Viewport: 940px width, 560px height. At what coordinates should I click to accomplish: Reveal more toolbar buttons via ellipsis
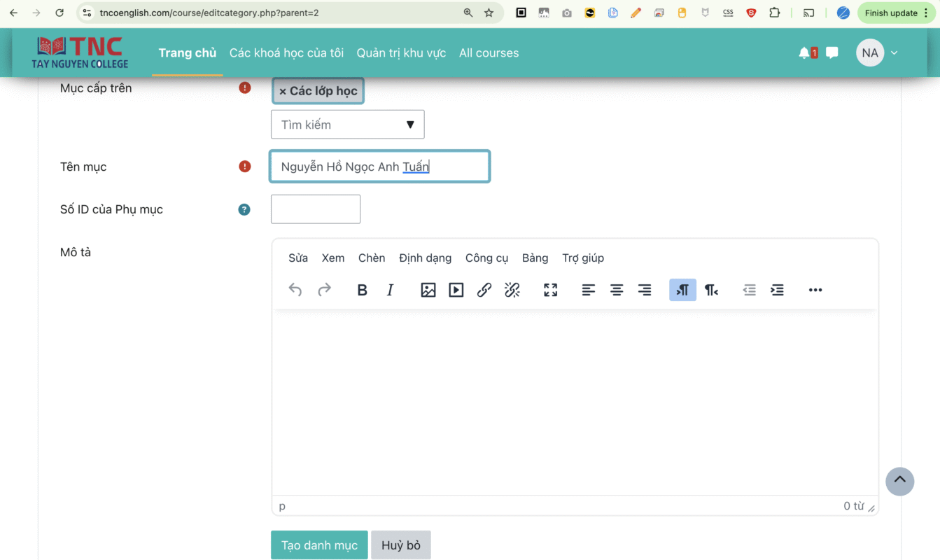click(815, 290)
